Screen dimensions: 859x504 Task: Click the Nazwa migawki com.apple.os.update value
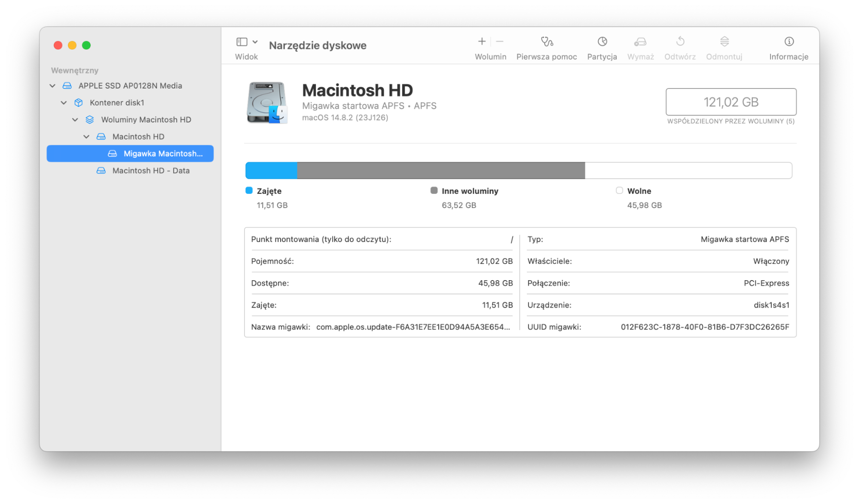pos(413,327)
